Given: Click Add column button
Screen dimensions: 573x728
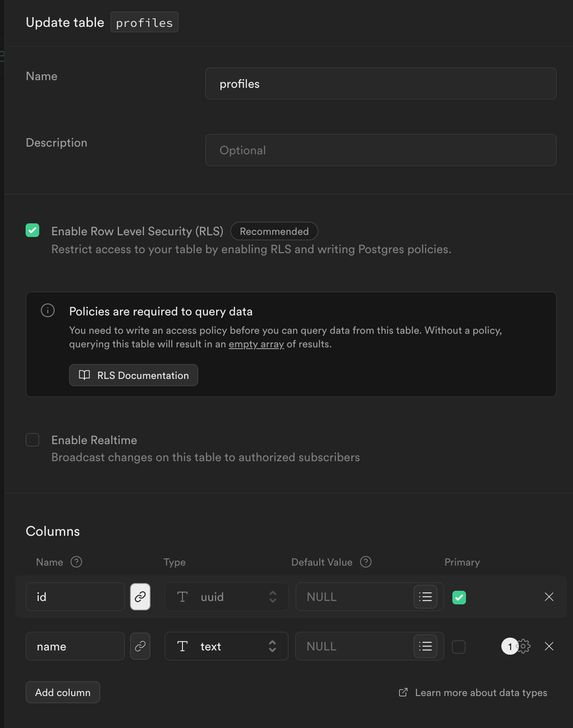Looking at the screenshot, I should pos(63,692).
